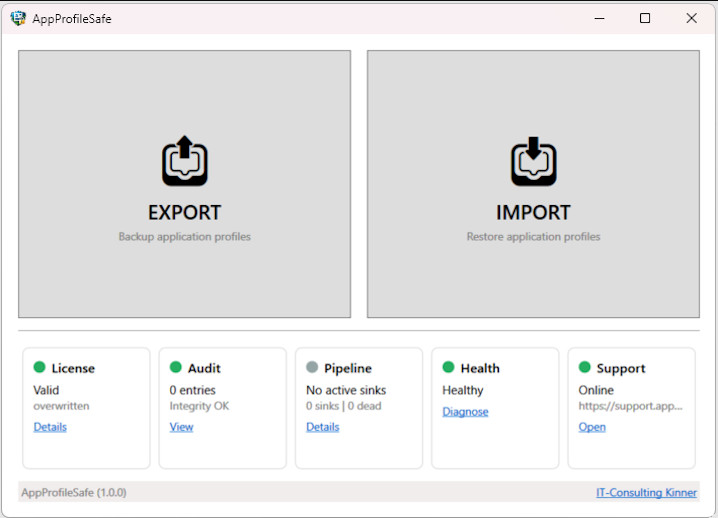Click the EXPORT heading text
Image resolution: width=718 pixels, height=518 pixels.
[184, 213]
